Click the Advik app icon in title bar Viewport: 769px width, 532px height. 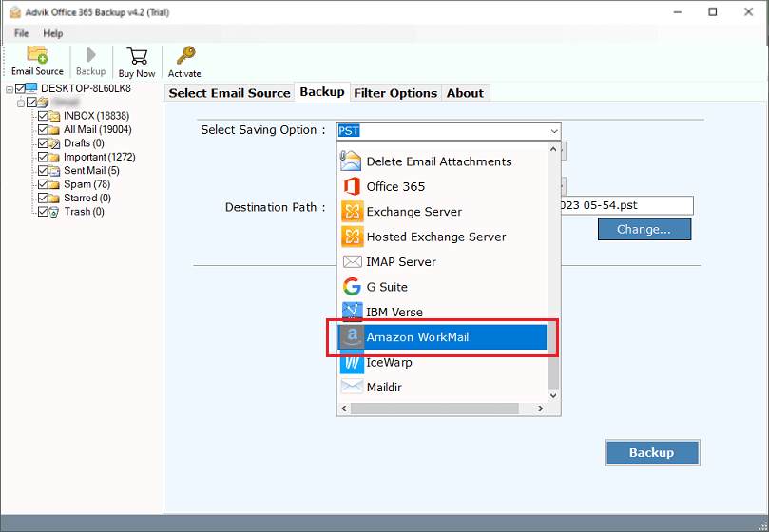[15, 12]
